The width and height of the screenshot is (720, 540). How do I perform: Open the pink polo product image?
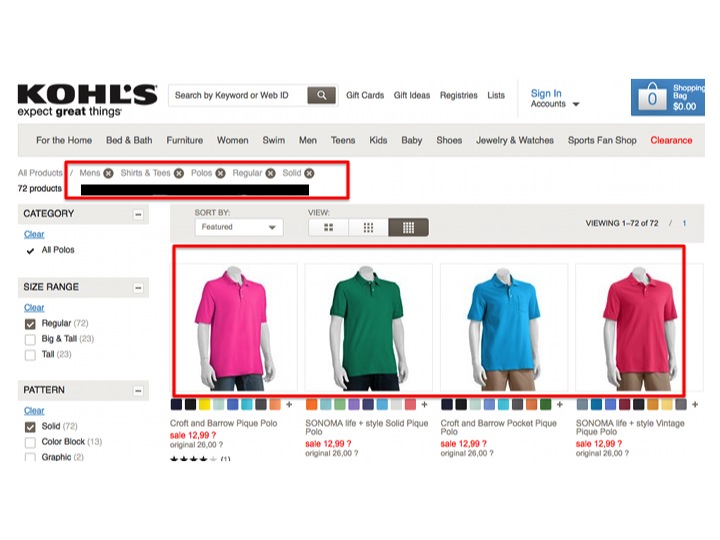tap(236, 328)
